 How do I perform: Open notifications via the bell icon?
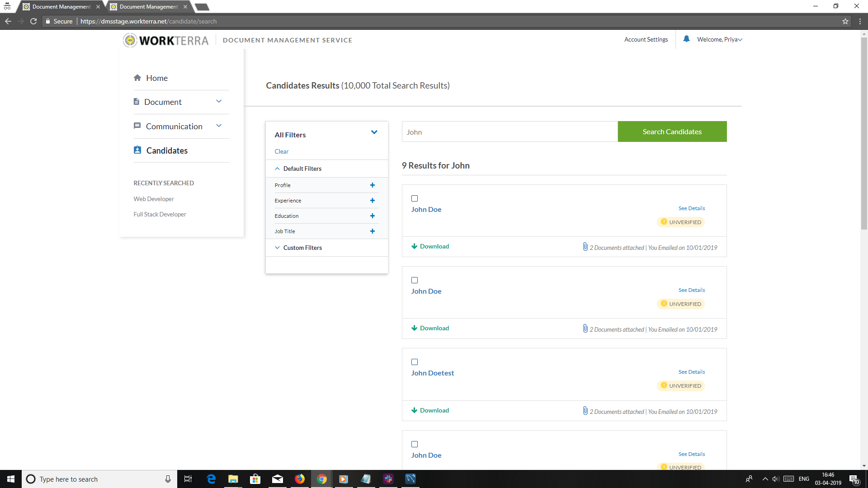pyautogui.click(x=686, y=39)
